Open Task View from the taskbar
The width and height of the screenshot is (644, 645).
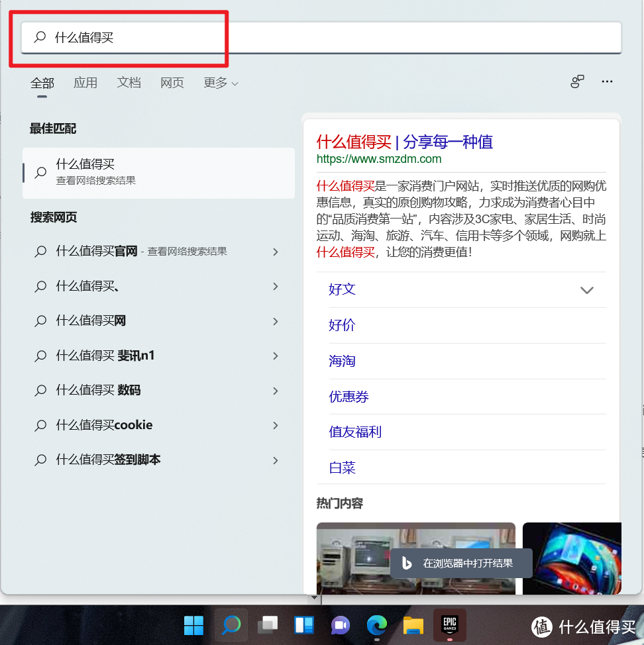(267, 624)
